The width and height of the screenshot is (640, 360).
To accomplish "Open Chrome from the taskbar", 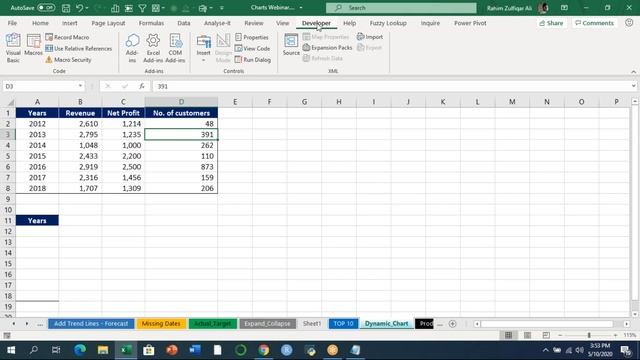I will coord(264,350).
